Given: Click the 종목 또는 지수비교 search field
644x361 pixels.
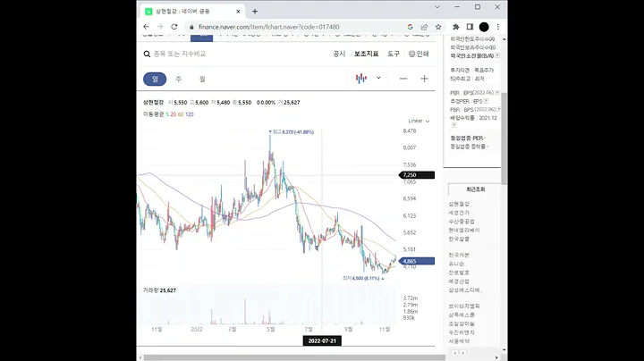Looking at the screenshot, I should pos(180,54).
